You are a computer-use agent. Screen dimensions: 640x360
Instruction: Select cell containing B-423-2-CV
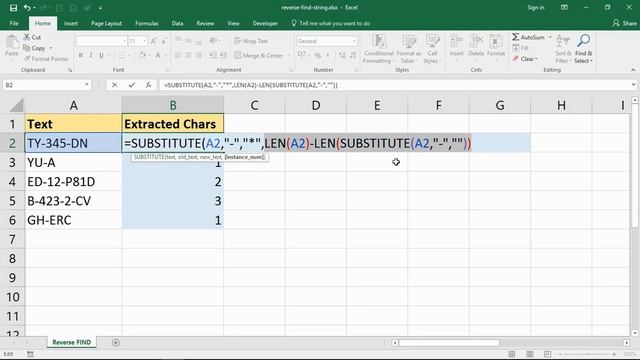[x=73, y=201]
